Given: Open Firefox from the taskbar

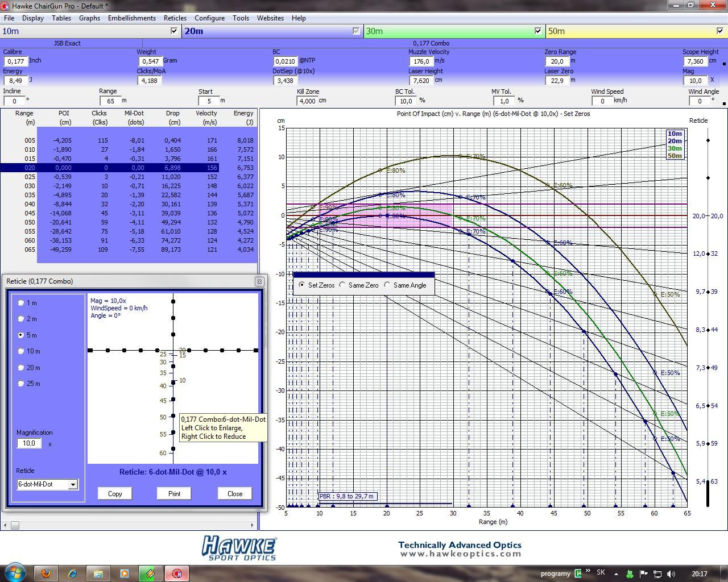Looking at the screenshot, I should (45, 573).
